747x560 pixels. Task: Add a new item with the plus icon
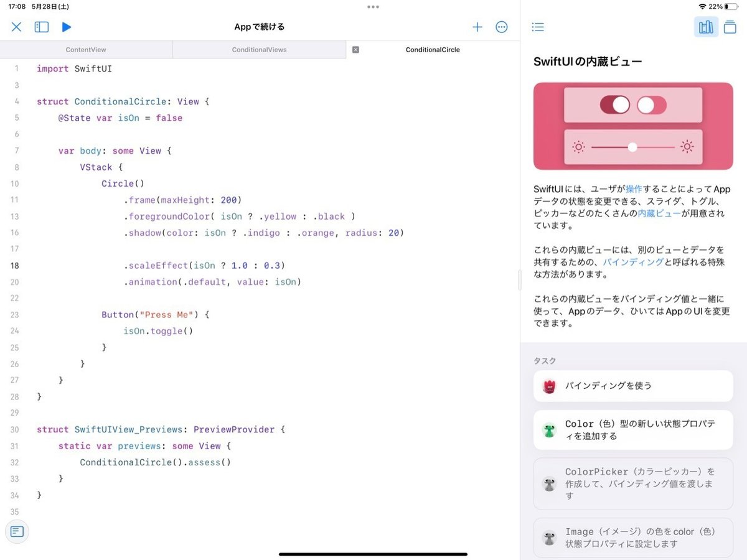(477, 27)
